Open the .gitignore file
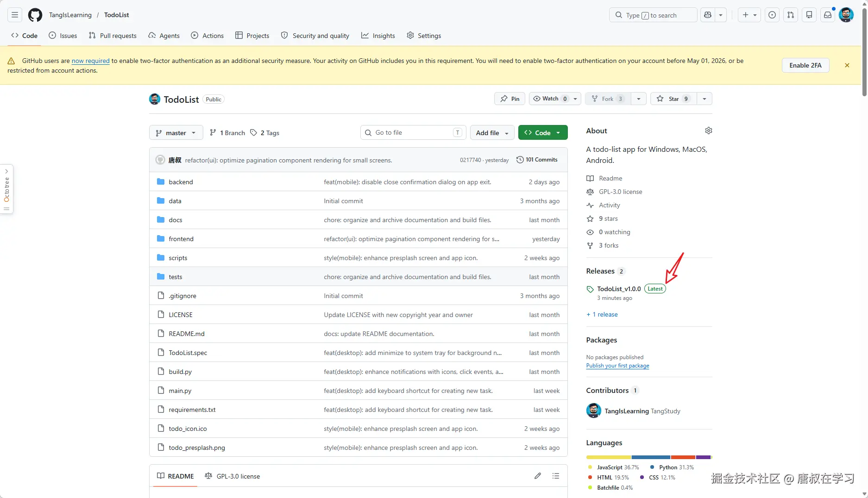The image size is (868, 498). pyautogui.click(x=182, y=296)
